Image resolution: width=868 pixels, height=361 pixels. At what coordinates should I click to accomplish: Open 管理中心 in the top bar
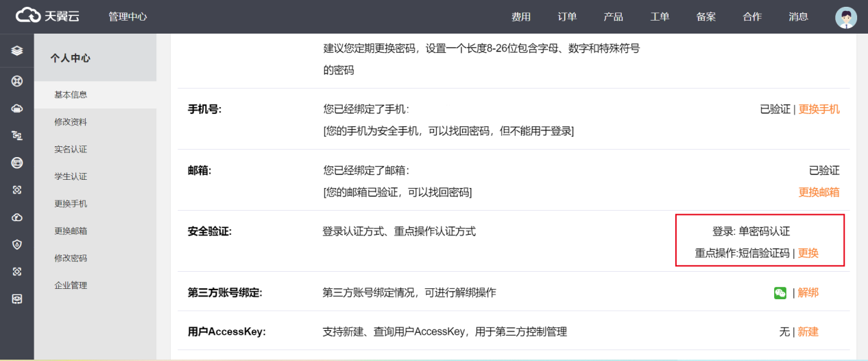[x=128, y=16]
